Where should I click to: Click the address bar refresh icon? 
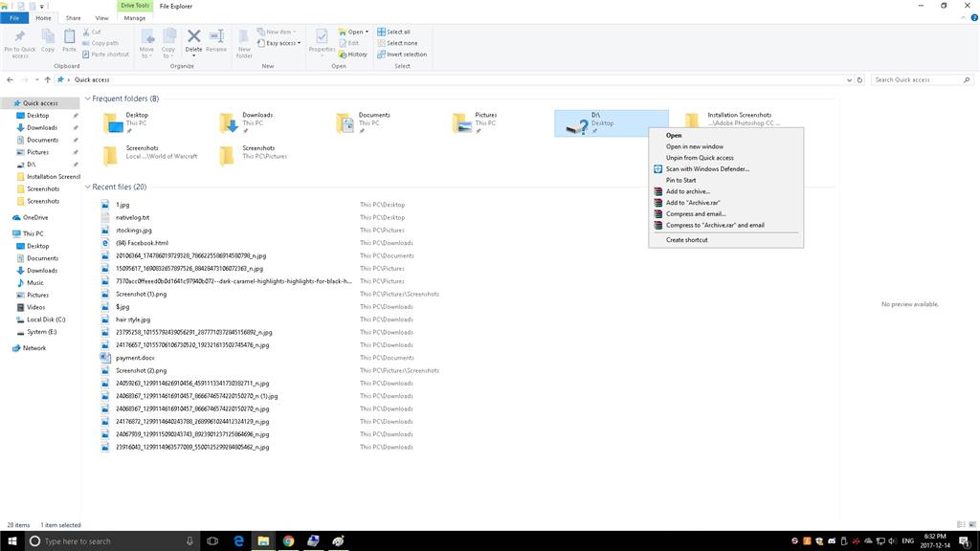click(859, 80)
